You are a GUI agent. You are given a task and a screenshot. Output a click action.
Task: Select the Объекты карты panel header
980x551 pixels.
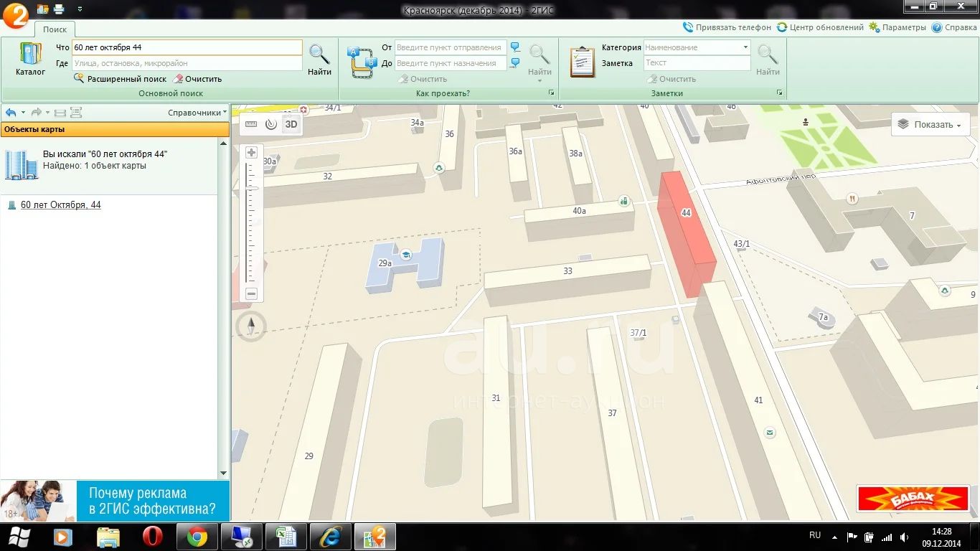115,129
